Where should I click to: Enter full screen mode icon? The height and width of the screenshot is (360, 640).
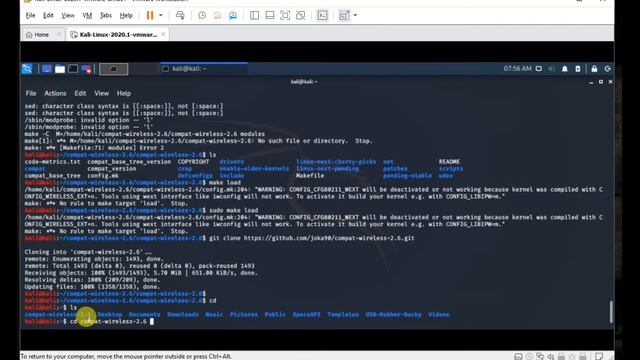point(285,16)
